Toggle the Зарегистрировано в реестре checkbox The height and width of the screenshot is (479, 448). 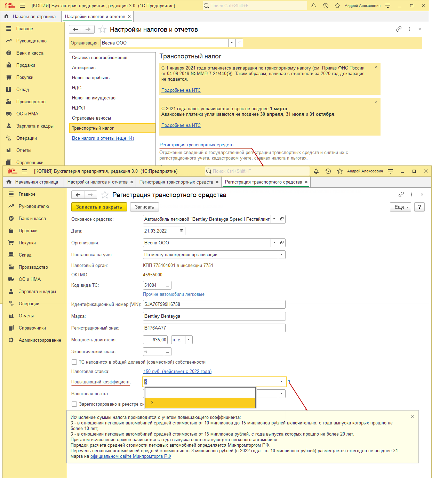coord(74,404)
